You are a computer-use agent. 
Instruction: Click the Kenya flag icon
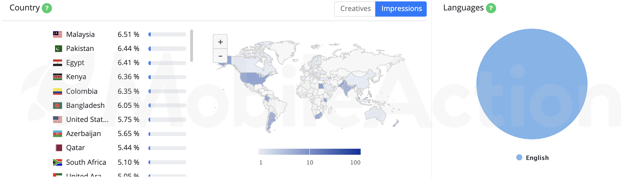[x=58, y=77]
